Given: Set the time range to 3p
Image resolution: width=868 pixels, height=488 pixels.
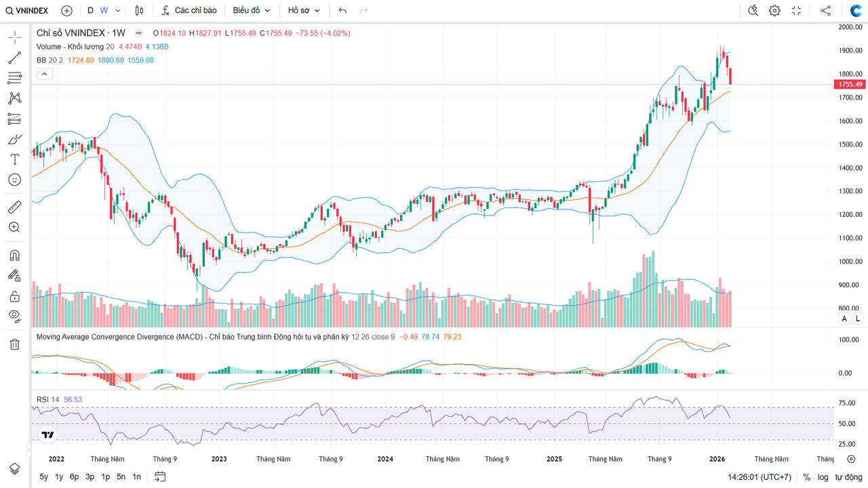Looking at the screenshot, I should [x=90, y=476].
